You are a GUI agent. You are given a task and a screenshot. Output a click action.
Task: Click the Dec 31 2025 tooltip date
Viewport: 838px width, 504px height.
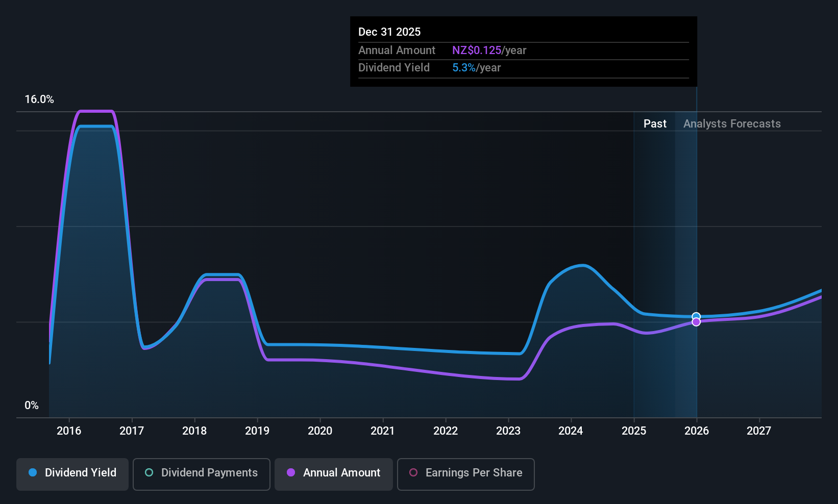pyautogui.click(x=389, y=32)
